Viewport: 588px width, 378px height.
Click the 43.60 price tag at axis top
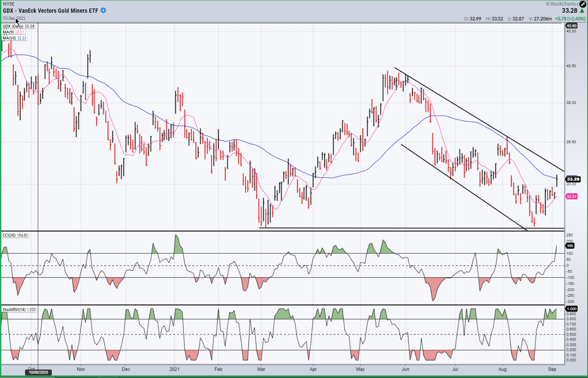click(571, 26)
